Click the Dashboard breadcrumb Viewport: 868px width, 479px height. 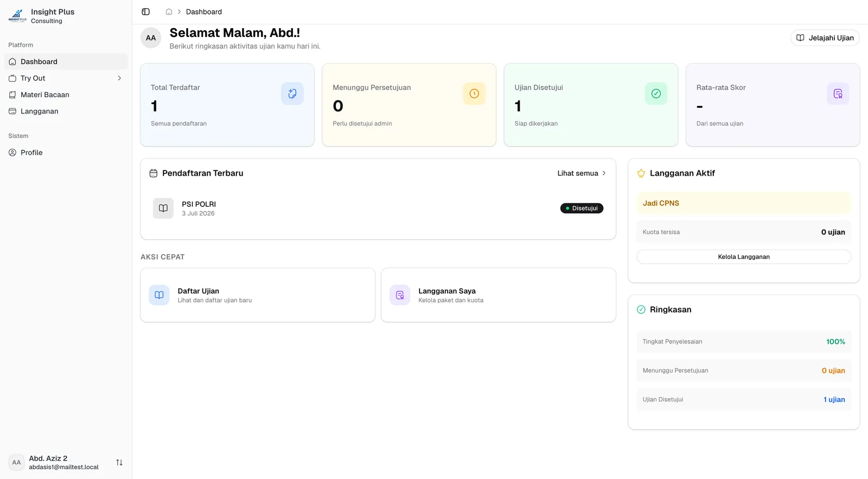204,12
